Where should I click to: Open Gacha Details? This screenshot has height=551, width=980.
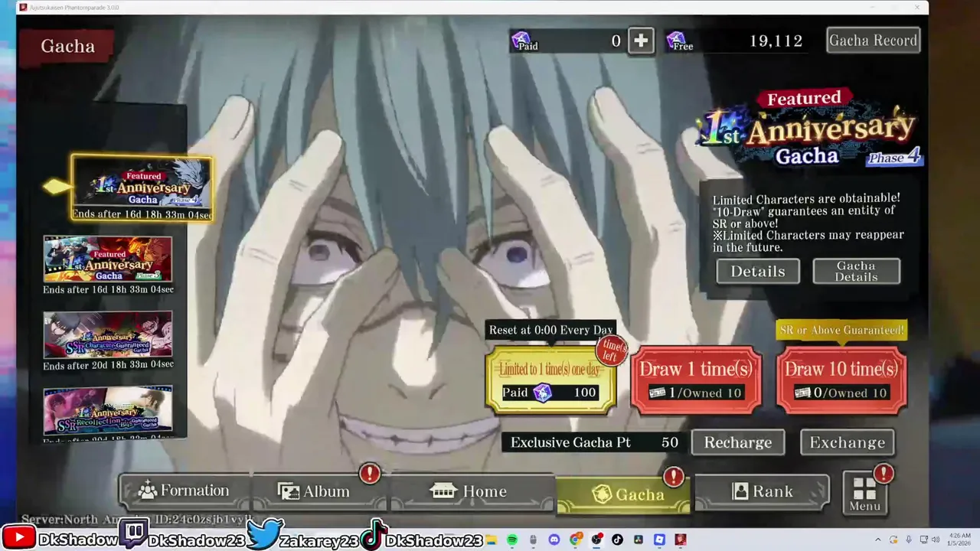pyautogui.click(x=856, y=271)
